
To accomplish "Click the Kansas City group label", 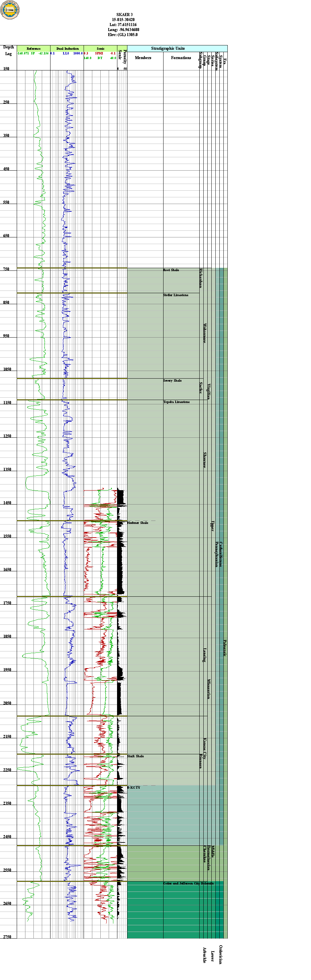I will (x=205, y=749).
